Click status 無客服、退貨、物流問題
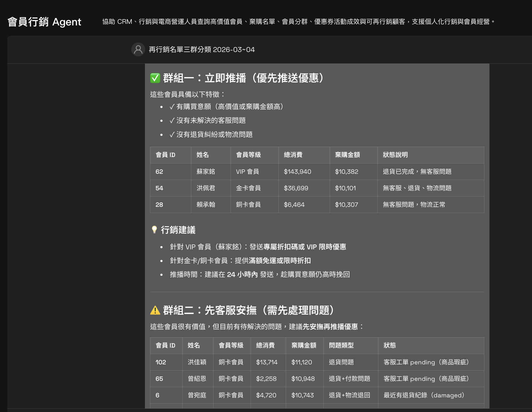The image size is (532, 412). click(417, 188)
